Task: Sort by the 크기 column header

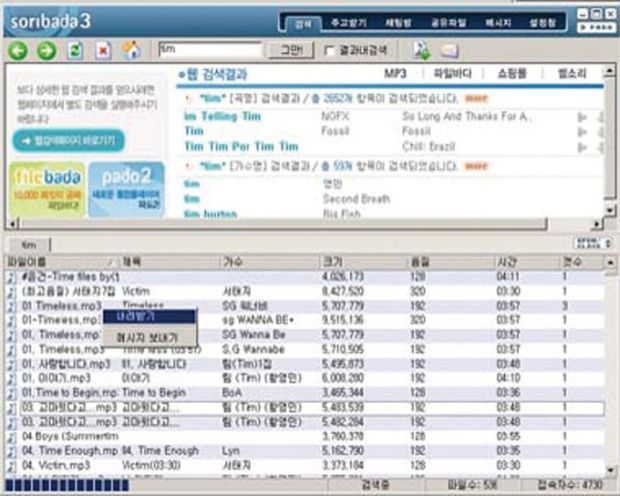Action: (363, 262)
